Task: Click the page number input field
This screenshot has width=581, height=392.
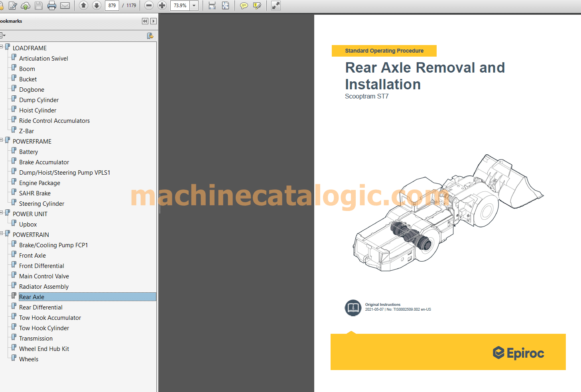Action: [112, 6]
